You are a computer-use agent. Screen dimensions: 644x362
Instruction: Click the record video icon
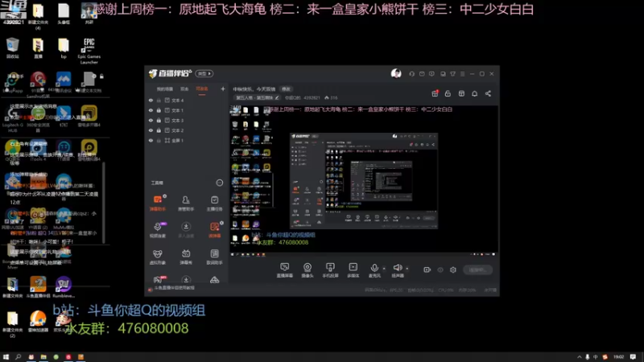tap(427, 269)
